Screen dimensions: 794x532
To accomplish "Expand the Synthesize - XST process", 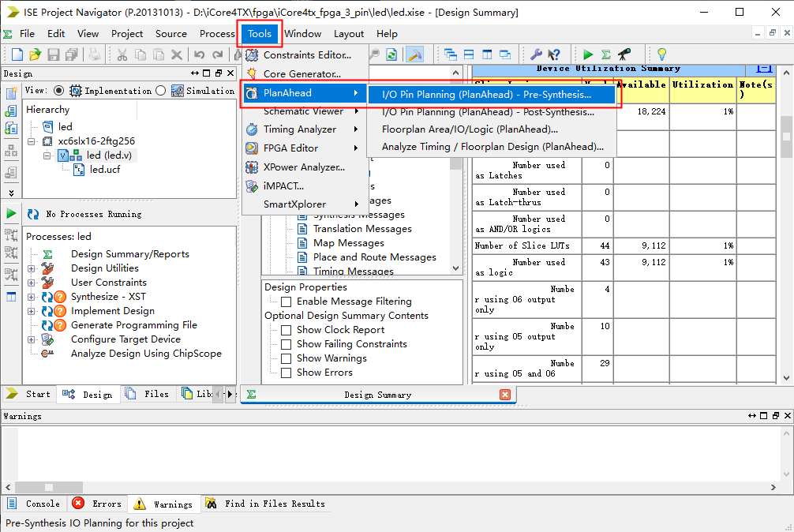I will [x=32, y=297].
